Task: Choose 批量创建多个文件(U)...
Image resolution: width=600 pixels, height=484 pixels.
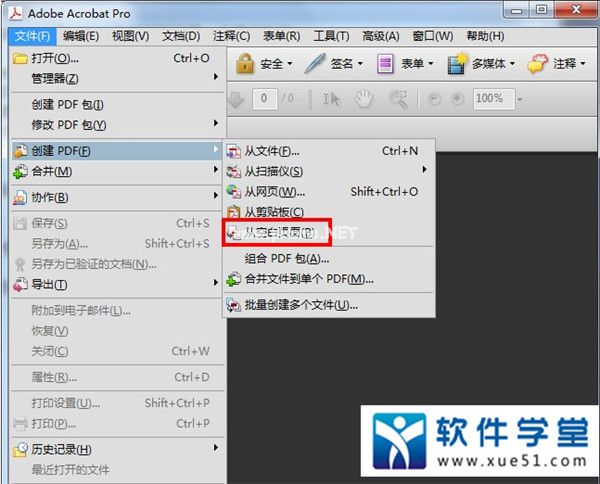Action: pyautogui.click(x=329, y=305)
